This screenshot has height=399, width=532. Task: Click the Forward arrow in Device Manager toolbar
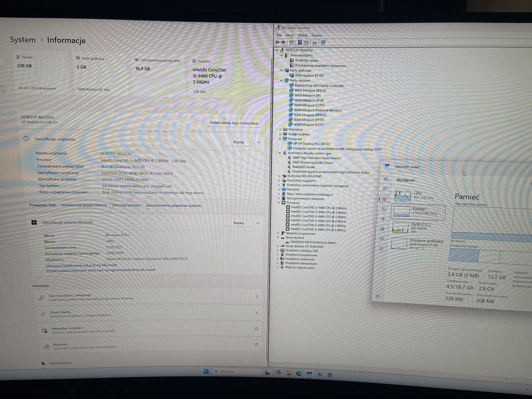(x=283, y=42)
